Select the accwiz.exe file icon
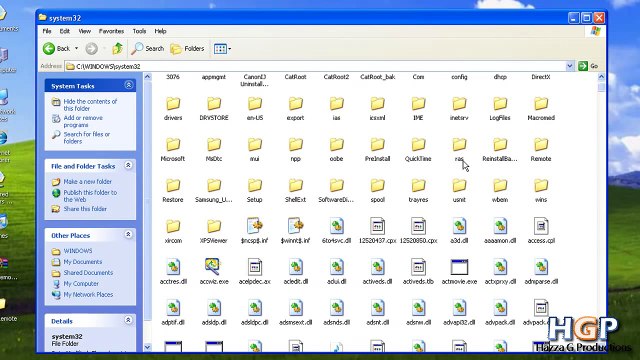640x360 pixels. tap(213, 267)
